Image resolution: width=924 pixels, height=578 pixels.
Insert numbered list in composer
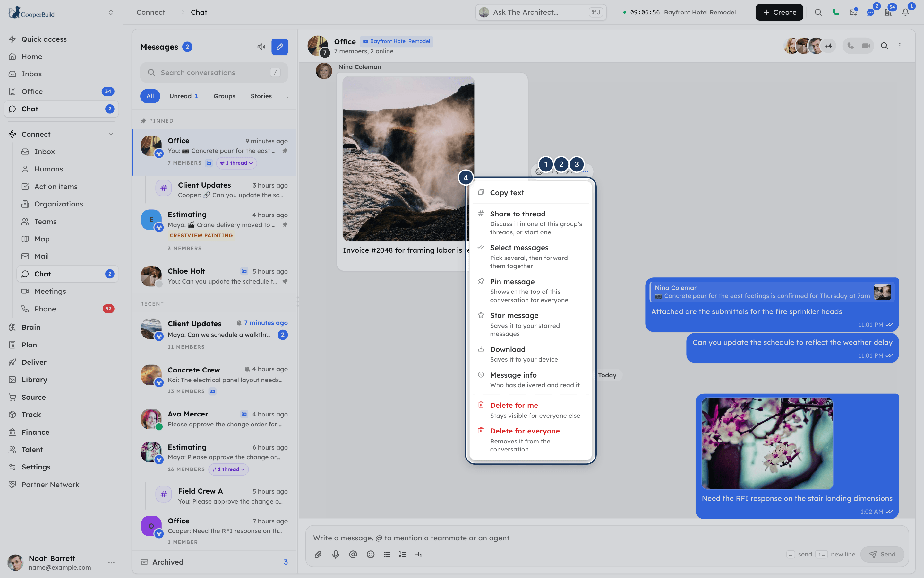(x=402, y=554)
